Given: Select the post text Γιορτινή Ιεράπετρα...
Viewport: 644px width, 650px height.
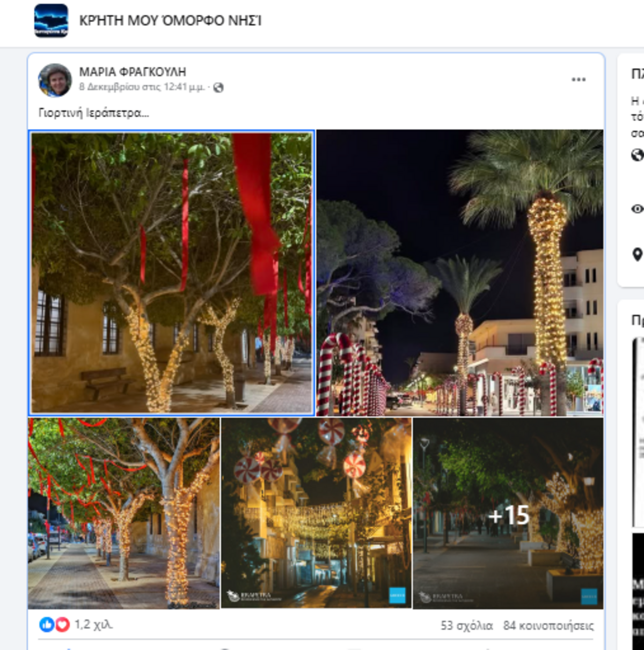Looking at the screenshot, I should [x=93, y=113].
